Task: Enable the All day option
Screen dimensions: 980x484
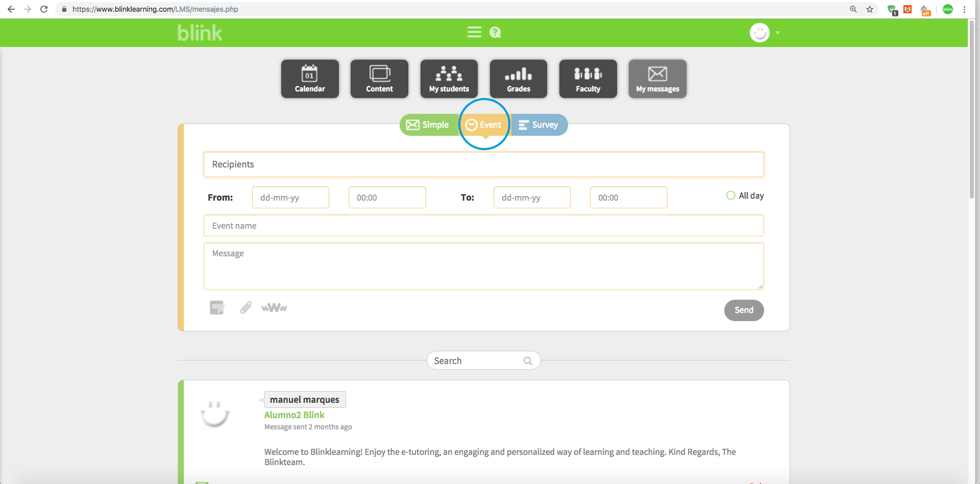Action: pos(730,196)
